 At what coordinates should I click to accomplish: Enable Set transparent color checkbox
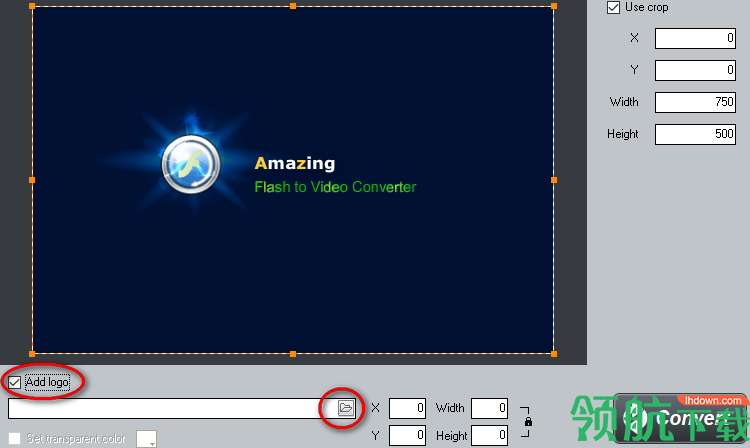point(14,438)
